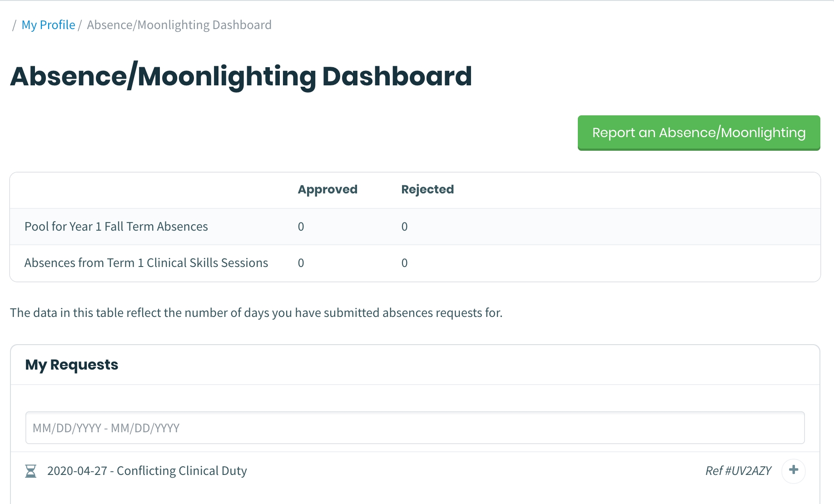The image size is (834, 504).
Task: Click approved count for Fall Term Absences pool
Action: (x=301, y=227)
